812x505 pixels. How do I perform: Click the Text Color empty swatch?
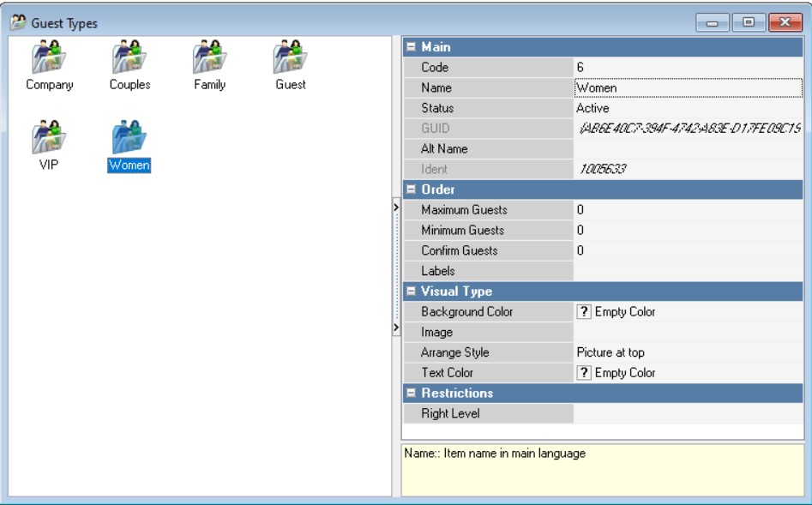tap(584, 373)
